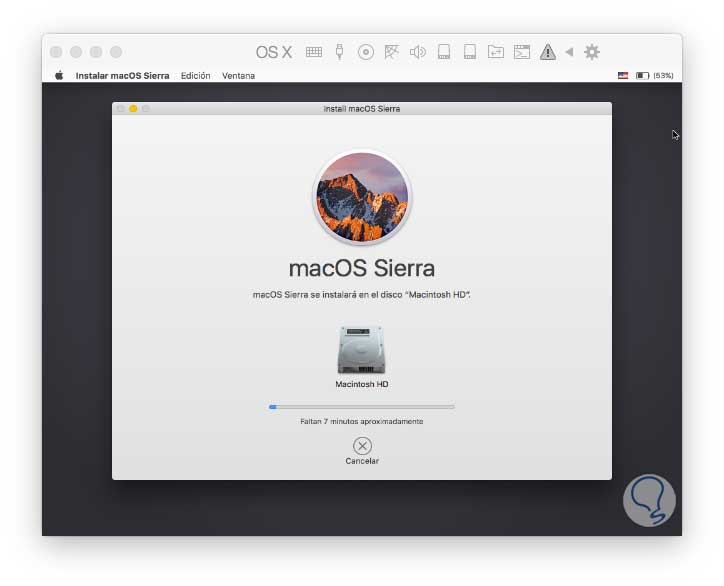Screen dimensions: 724x586
Task: Open the CD/DVD drive icon in toolbar
Action: coord(366,52)
